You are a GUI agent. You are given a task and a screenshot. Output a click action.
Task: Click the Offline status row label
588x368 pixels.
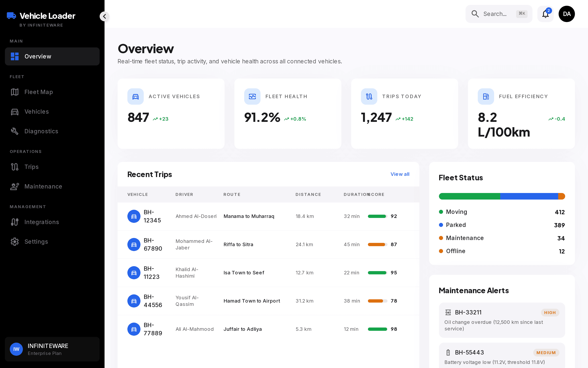tap(455, 251)
